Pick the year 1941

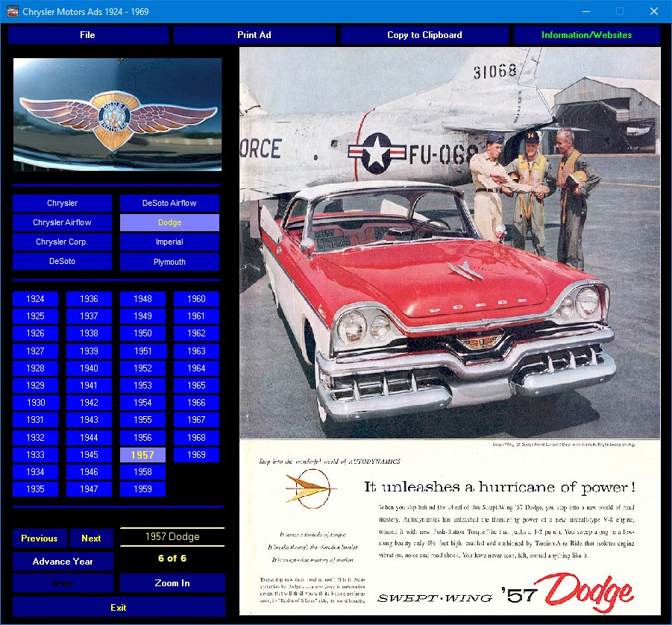(89, 386)
